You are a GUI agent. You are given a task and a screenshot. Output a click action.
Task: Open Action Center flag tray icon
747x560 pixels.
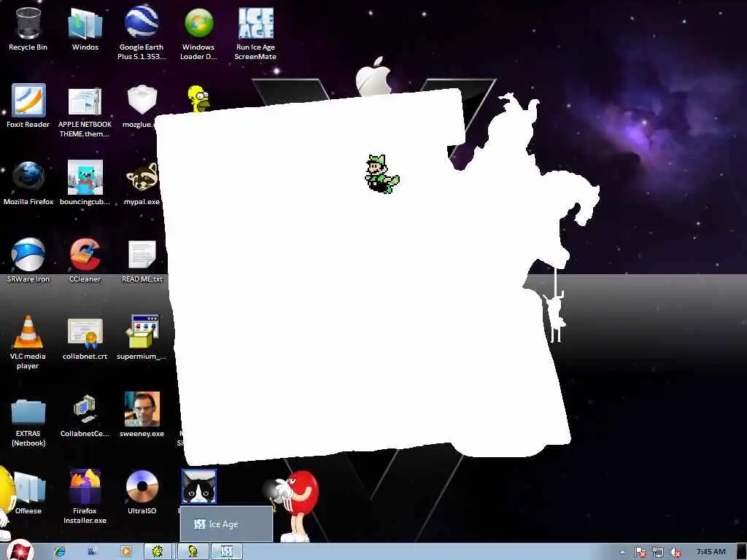pos(640,552)
